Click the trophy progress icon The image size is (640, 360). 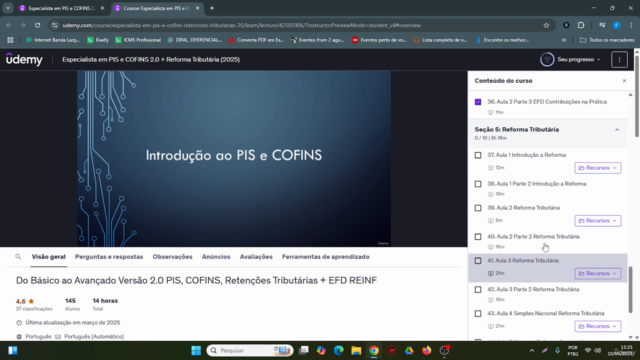[x=547, y=60]
